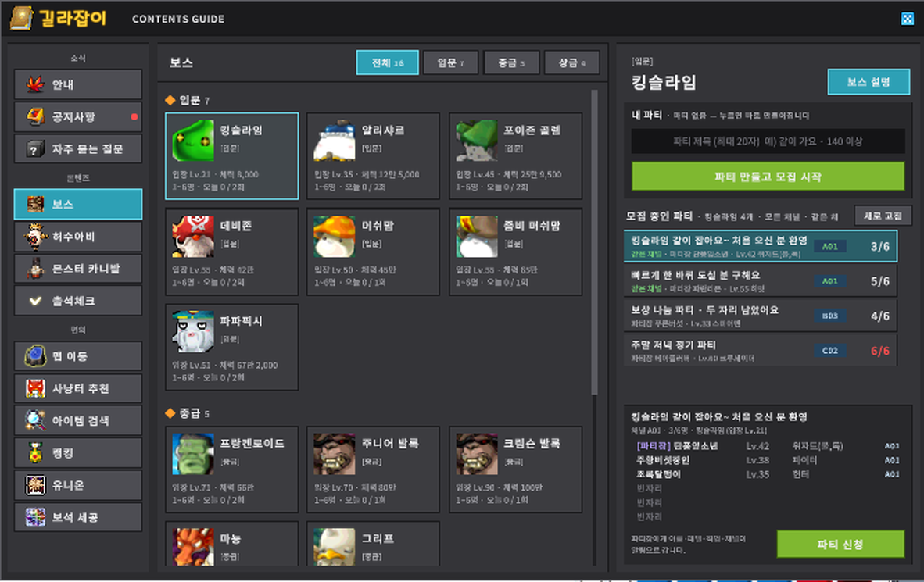Click the 보스 설명 button

[868, 82]
